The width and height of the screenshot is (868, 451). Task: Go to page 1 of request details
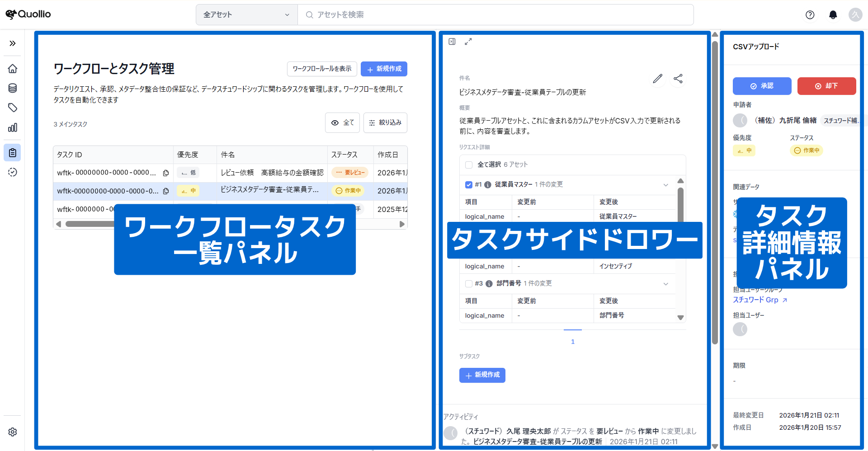573,342
